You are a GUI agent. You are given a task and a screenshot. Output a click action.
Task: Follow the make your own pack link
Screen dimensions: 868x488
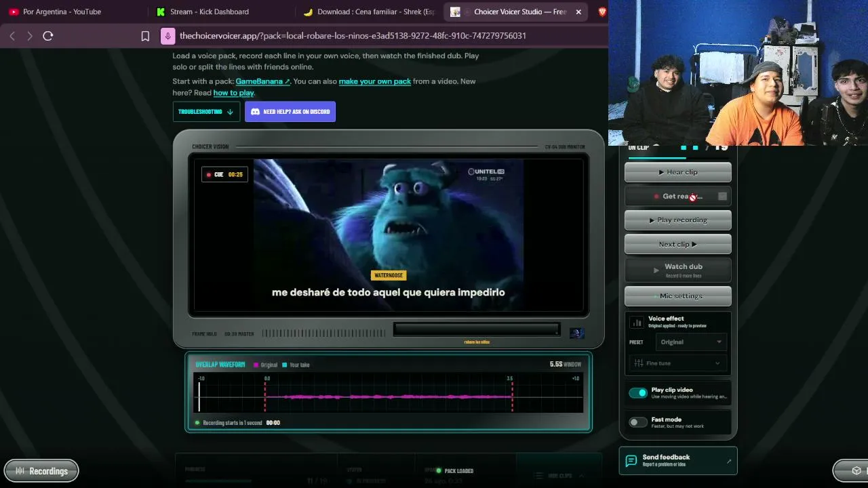click(x=375, y=81)
